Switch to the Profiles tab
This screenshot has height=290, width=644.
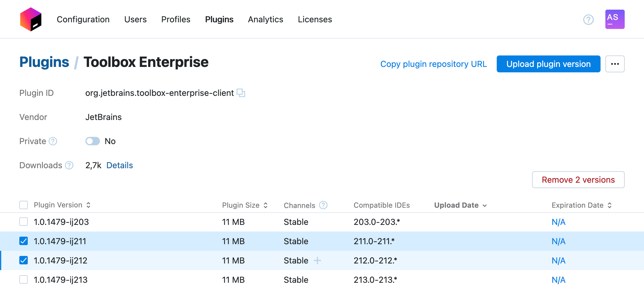(x=176, y=19)
